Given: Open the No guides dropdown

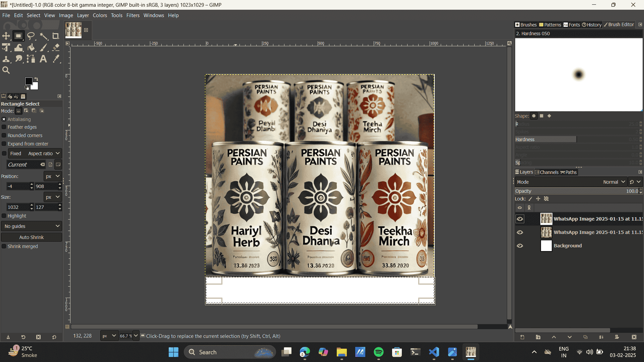Looking at the screenshot, I should (x=32, y=226).
